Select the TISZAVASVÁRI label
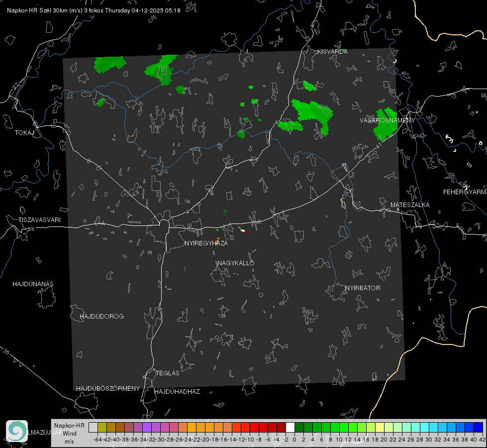Screen dimensions: 487x448 40,220
